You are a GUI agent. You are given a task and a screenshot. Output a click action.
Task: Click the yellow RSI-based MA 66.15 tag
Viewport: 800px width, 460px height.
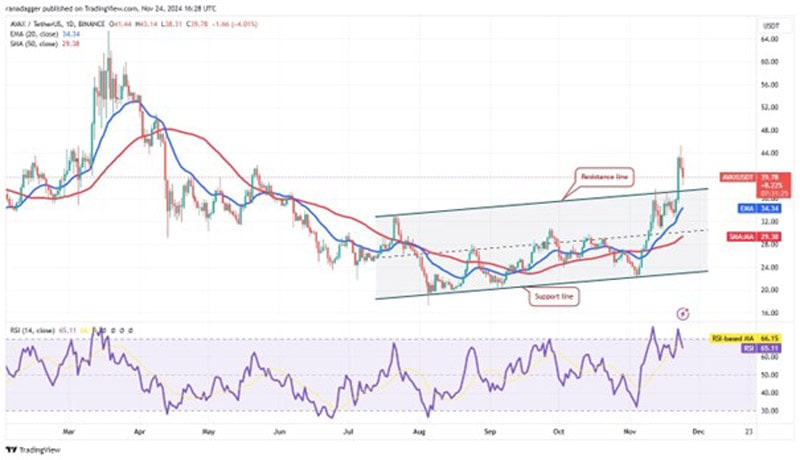[746, 339]
